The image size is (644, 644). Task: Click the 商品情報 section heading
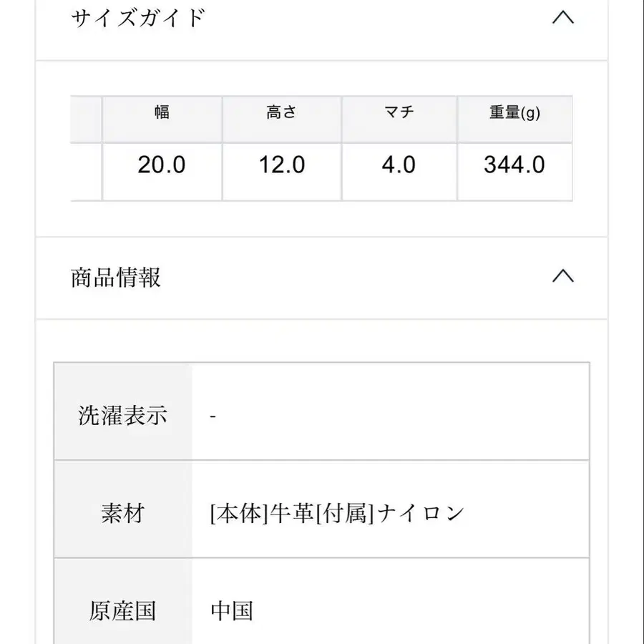coord(114,278)
